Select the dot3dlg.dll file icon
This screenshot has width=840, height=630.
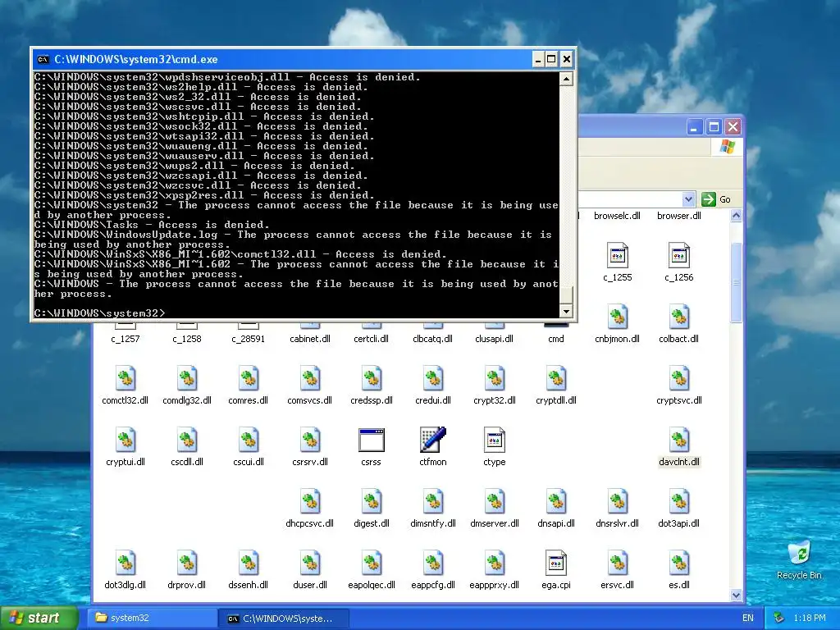(126, 563)
